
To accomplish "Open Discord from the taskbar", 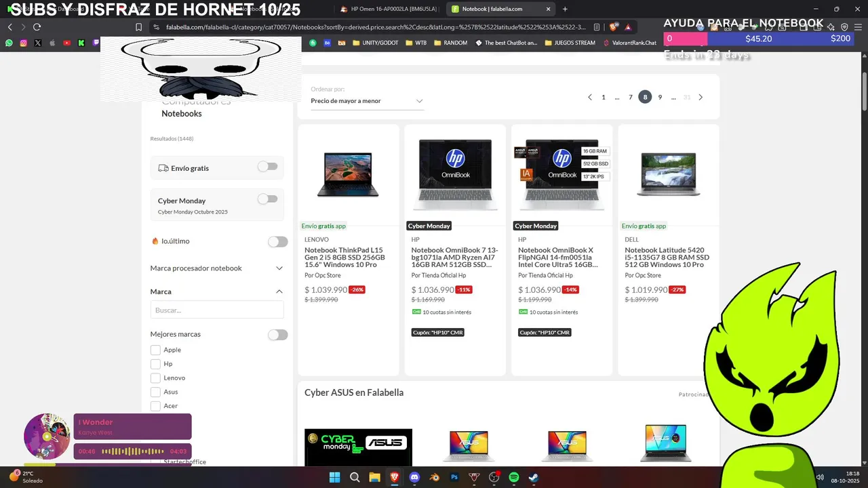I will click(414, 477).
